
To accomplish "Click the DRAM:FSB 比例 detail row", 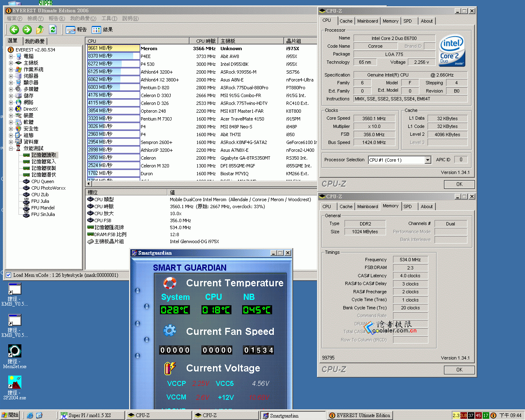I will 201,234.
